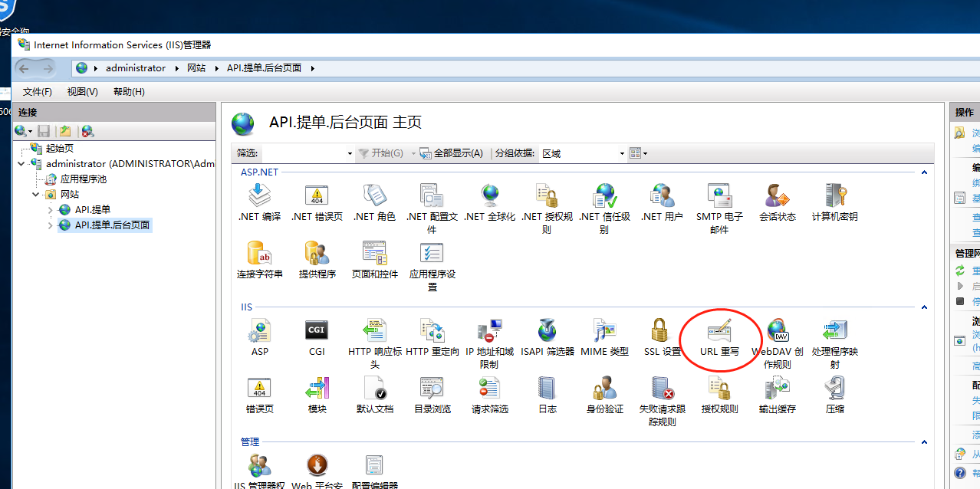Click the save connections toolbar icon
The width and height of the screenshot is (980, 489).
44,131
